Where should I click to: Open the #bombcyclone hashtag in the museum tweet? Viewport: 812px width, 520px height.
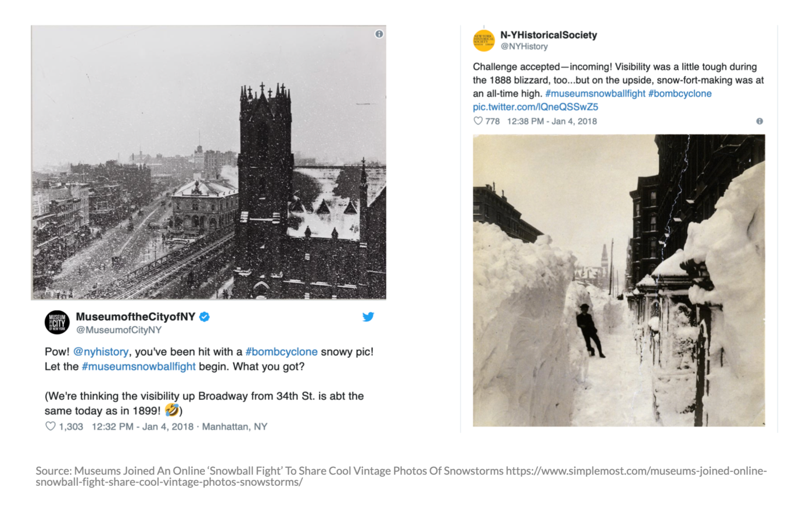coord(281,352)
